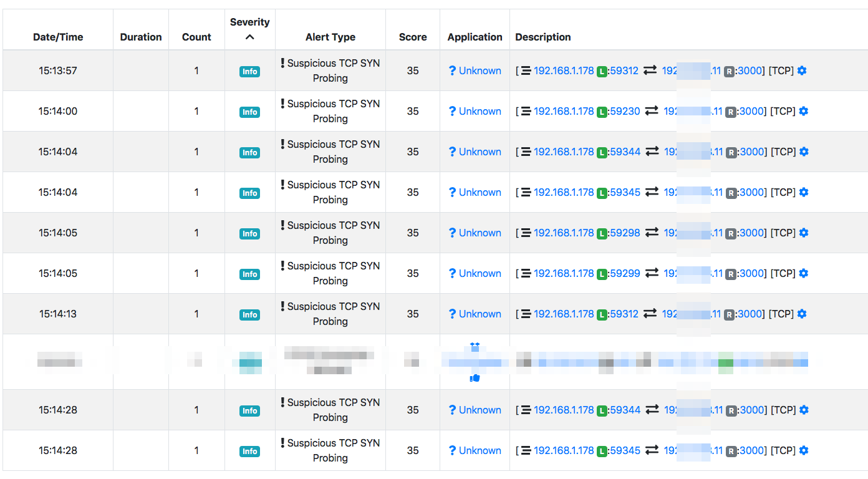
Task: Click the port :59312 link in the 15:13:57 row
Action: click(x=624, y=70)
